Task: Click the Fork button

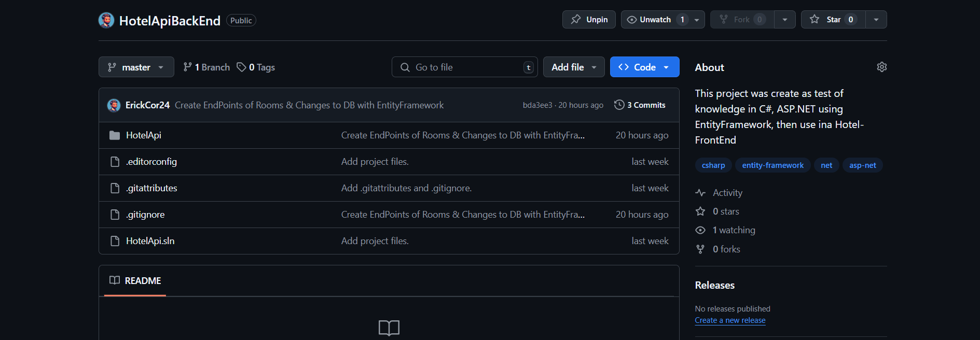Action: 742,20
